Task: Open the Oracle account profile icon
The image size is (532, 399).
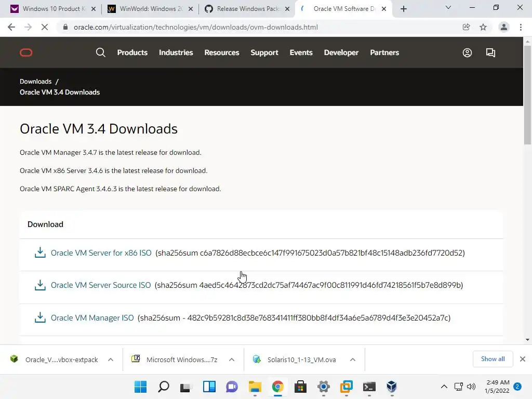Action: click(x=467, y=52)
